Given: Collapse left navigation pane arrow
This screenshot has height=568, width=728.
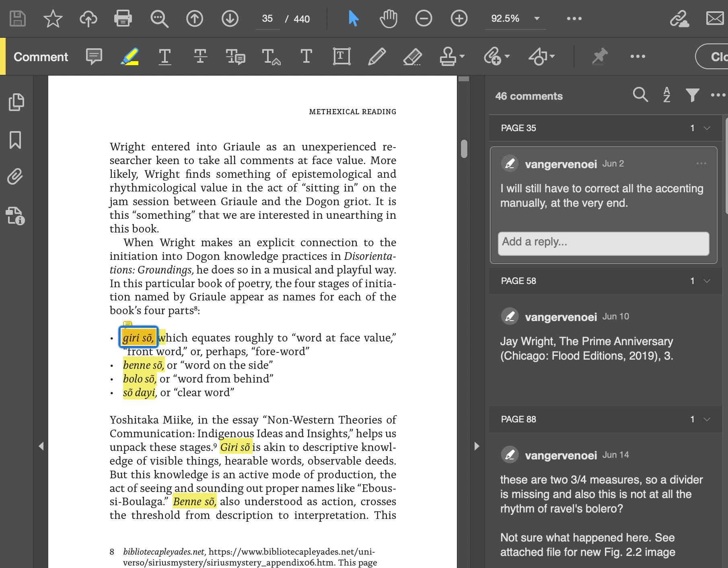Looking at the screenshot, I should point(41,446).
